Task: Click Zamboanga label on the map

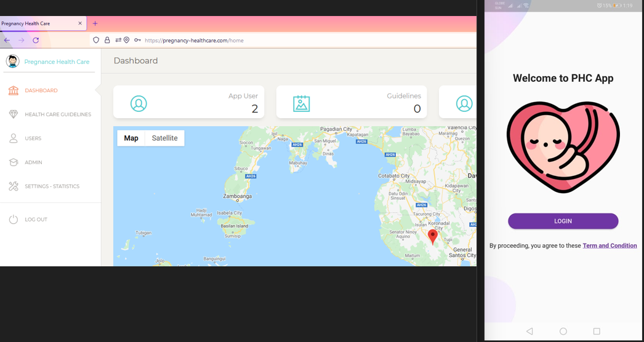Action: click(238, 196)
